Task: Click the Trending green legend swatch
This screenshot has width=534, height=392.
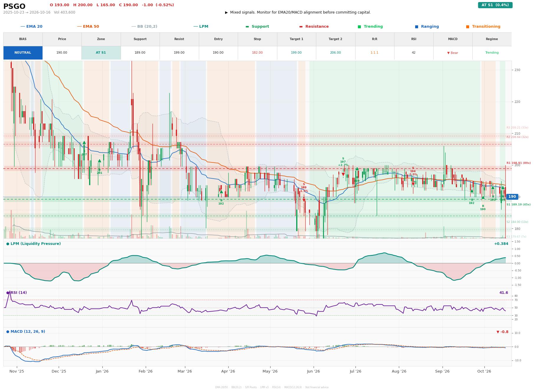Action: (x=359, y=27)
